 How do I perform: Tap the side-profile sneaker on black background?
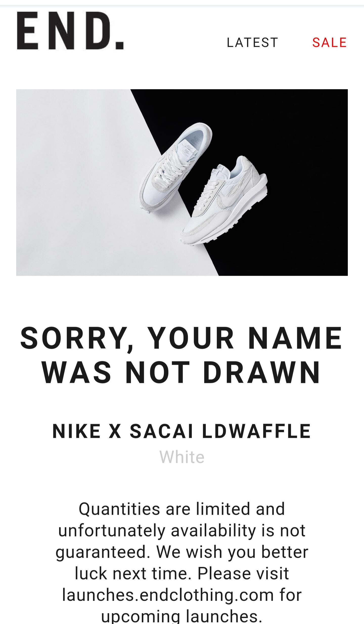223,201
